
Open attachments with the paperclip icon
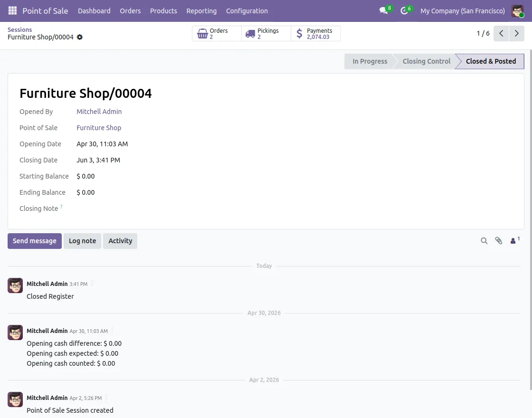coord(499,241)
